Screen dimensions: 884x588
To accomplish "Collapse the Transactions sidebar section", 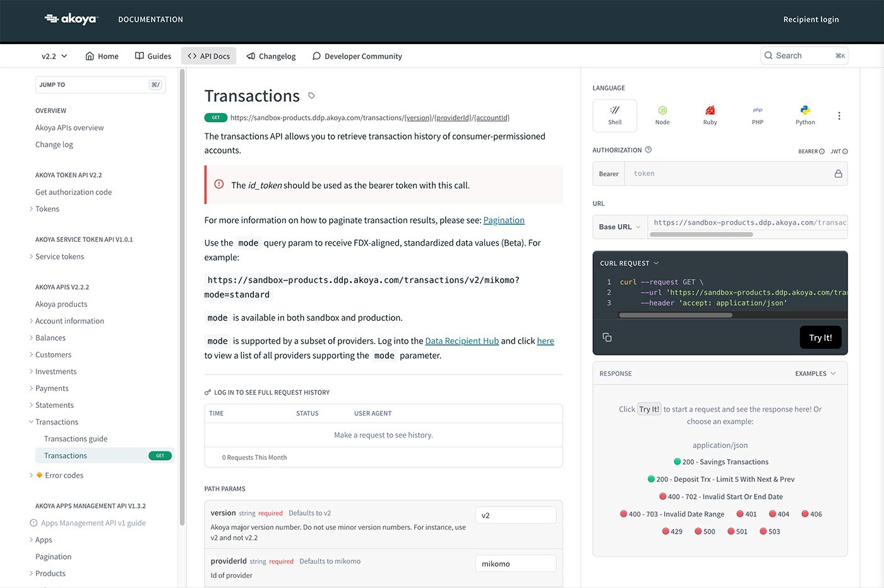I will coord(32,422).
